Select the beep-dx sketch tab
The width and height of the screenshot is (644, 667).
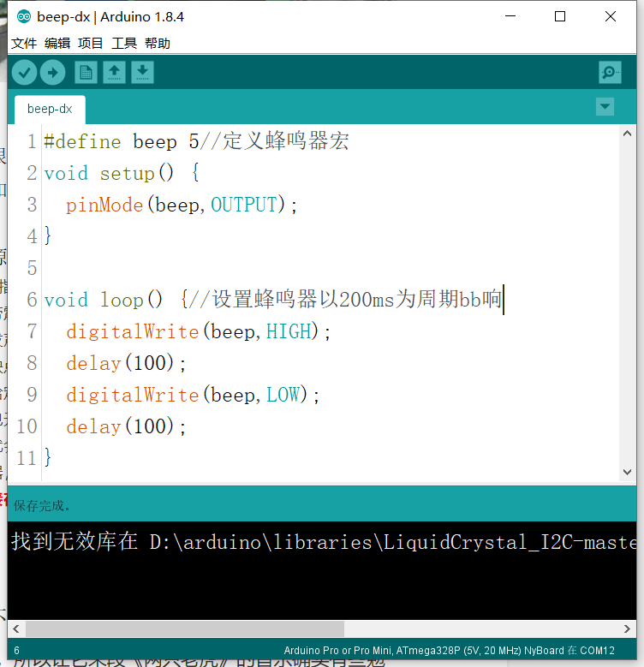pyautogui.click(x=50, y=110)
